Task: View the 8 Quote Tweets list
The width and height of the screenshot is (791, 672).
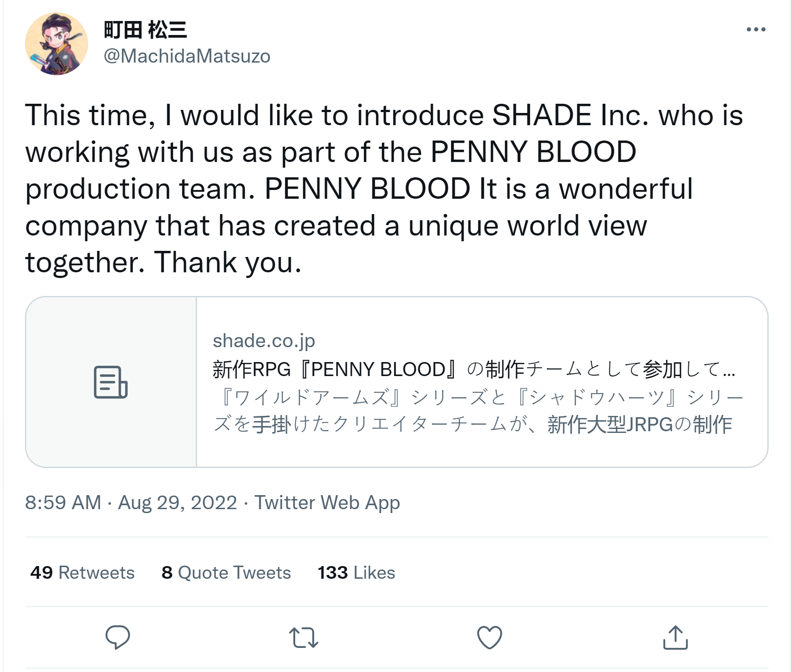Action: [226, 573]
